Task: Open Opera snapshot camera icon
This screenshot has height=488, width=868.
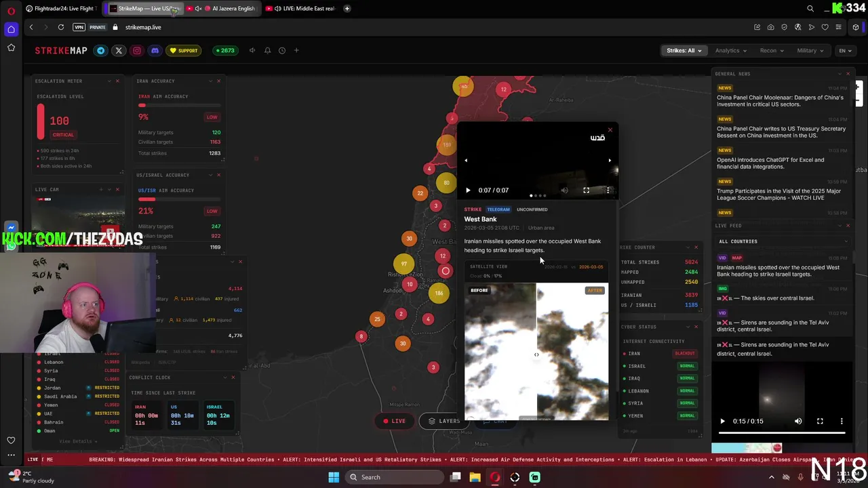Action: click(x=770, y=27)
